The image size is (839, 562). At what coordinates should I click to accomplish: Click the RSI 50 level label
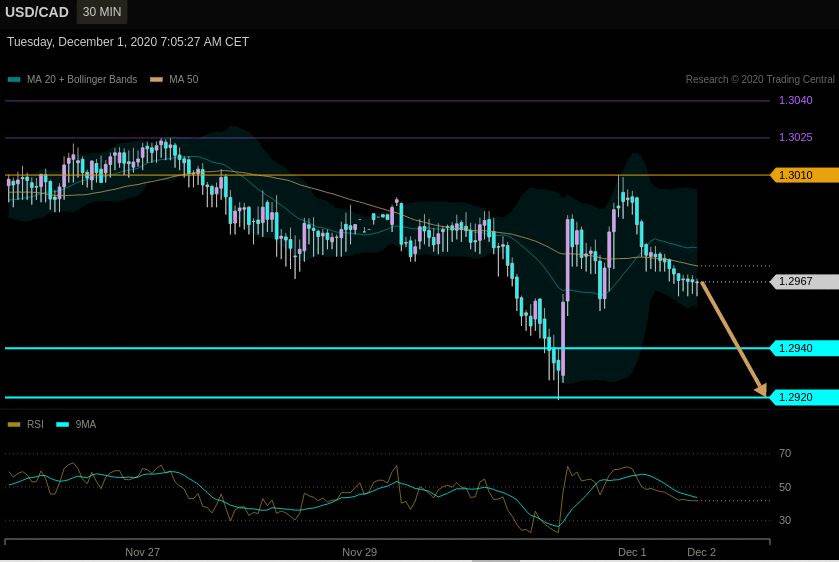coord(785,487)
